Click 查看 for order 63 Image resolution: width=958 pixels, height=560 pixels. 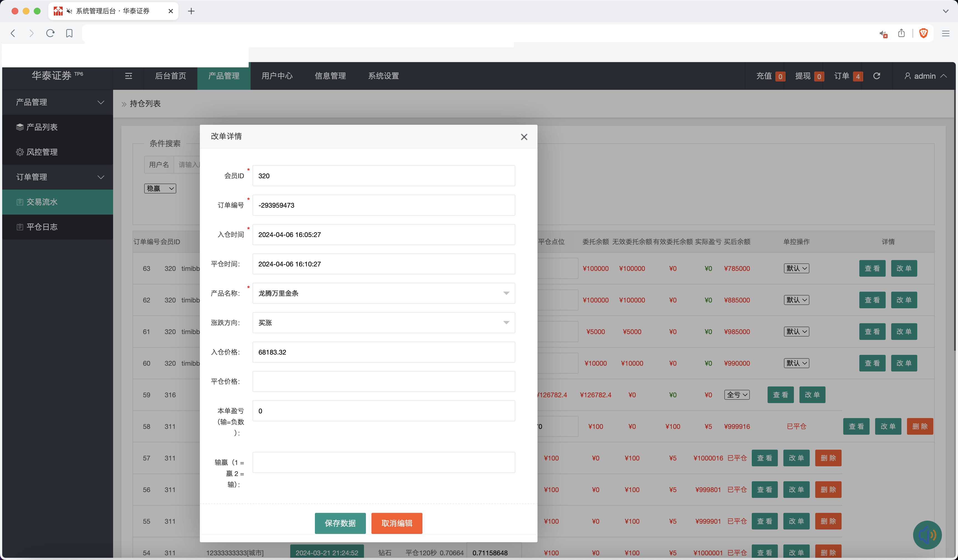pos(872,268)
